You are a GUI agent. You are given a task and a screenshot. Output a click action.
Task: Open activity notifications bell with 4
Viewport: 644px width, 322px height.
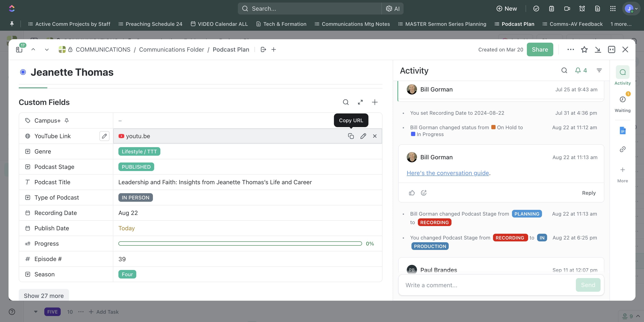tap(581, 70)
